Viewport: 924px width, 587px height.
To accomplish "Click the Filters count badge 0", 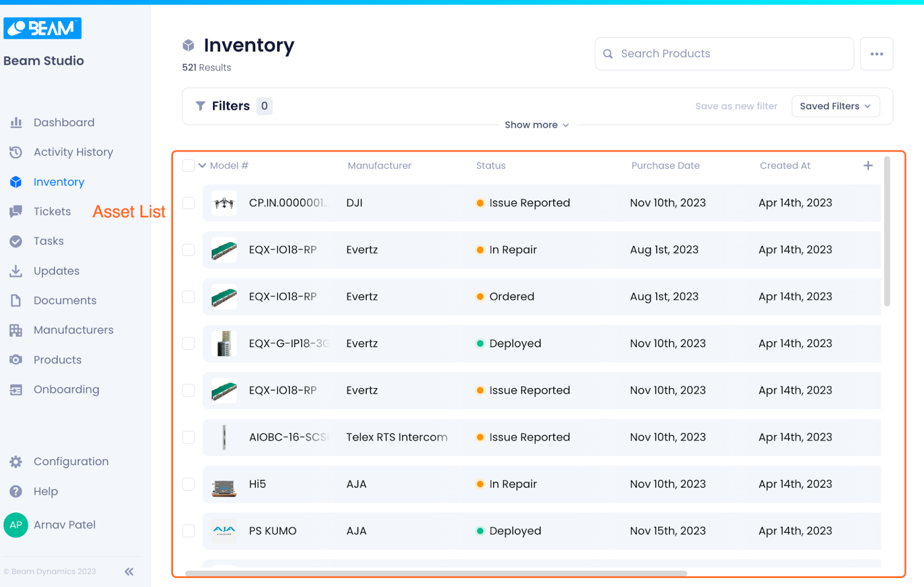I will (x=264, y=106).
